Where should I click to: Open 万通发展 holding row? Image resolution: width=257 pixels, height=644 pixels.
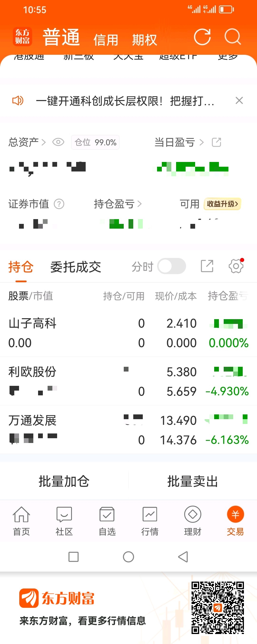[128, 430]
